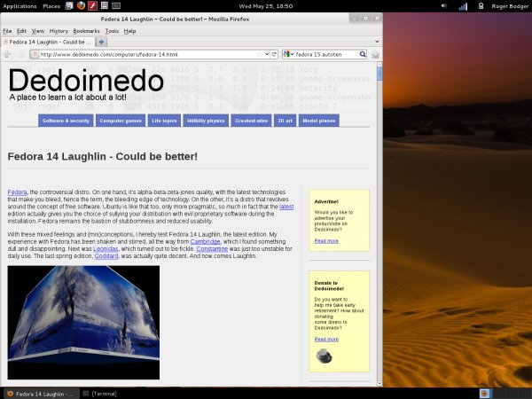Open the Roger Bodger user menu
Screen dimensions: 532x399
coord(510,6)
